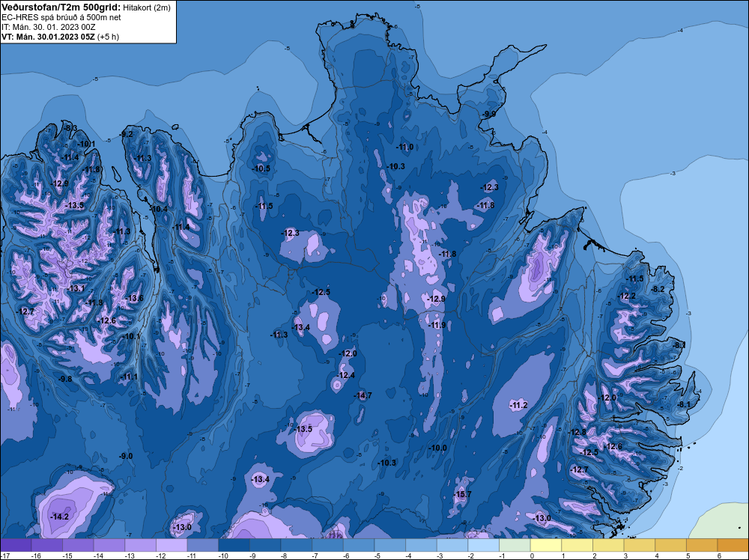Viewport: 749px width, 560px height.
Task: Select the 'EC-HRES spá brúuð á 500m net' line
Action: click(61, 18)
